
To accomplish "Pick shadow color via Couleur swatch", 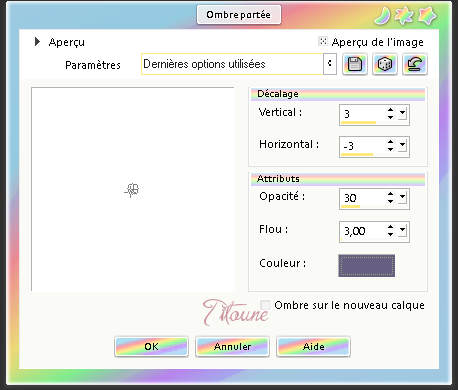I will pyautogui.click(x=367, y=266).
